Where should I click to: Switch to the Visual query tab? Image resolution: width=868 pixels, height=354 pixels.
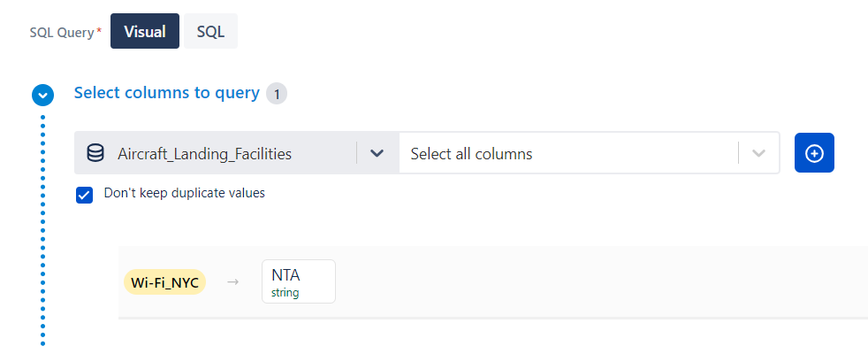pos(145,31)
